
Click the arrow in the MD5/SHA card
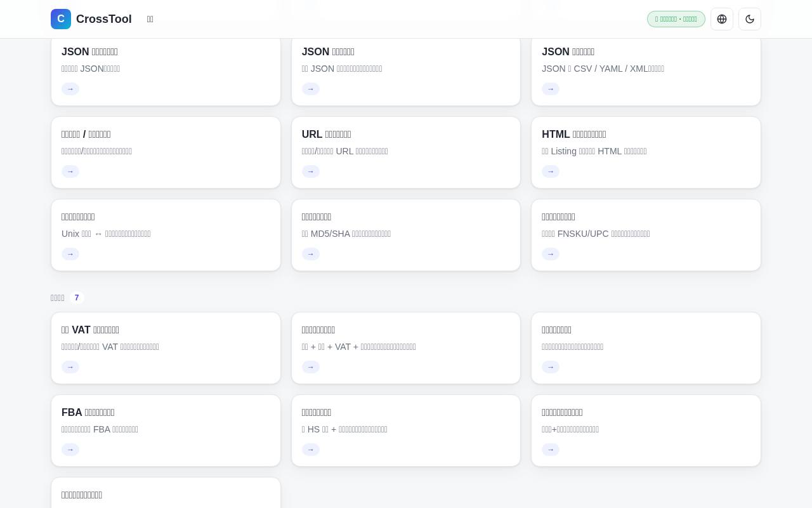click(311, 254)
